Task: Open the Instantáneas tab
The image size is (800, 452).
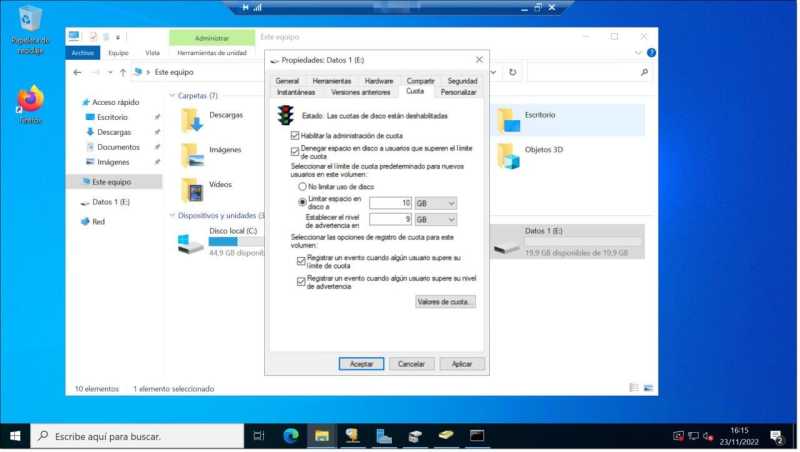Action: (x=296, y=92)
